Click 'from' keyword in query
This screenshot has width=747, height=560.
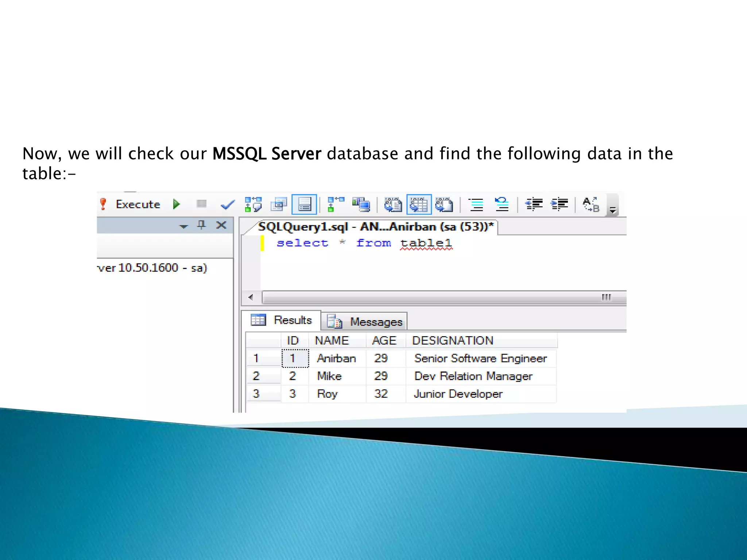tap(373, 243)
